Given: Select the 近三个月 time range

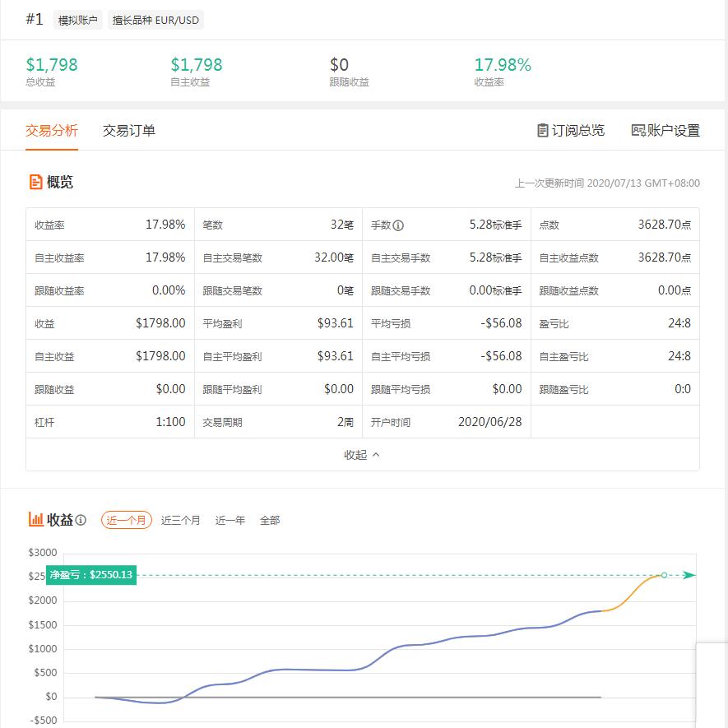Looking at the screenshot, I should pos(181,520).
